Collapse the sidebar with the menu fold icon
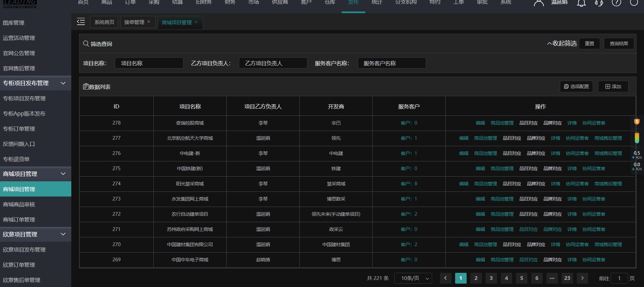The image size is (644, 287). [x=81, y=22]
